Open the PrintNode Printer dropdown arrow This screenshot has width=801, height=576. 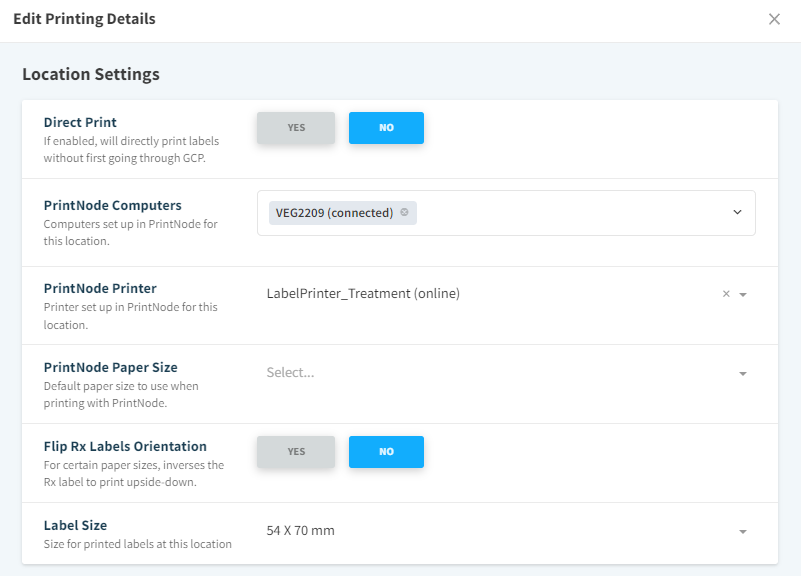pyautogui.click(x=743, y=295)
